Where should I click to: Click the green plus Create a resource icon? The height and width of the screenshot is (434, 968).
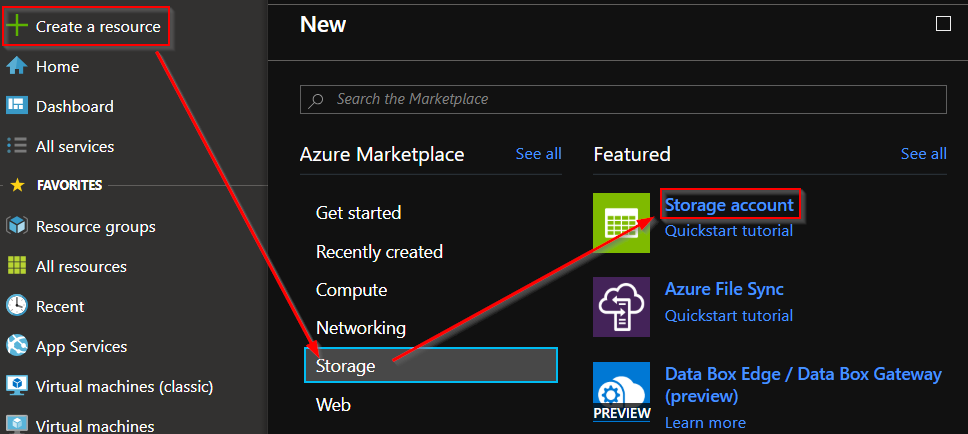pos(17,27)
